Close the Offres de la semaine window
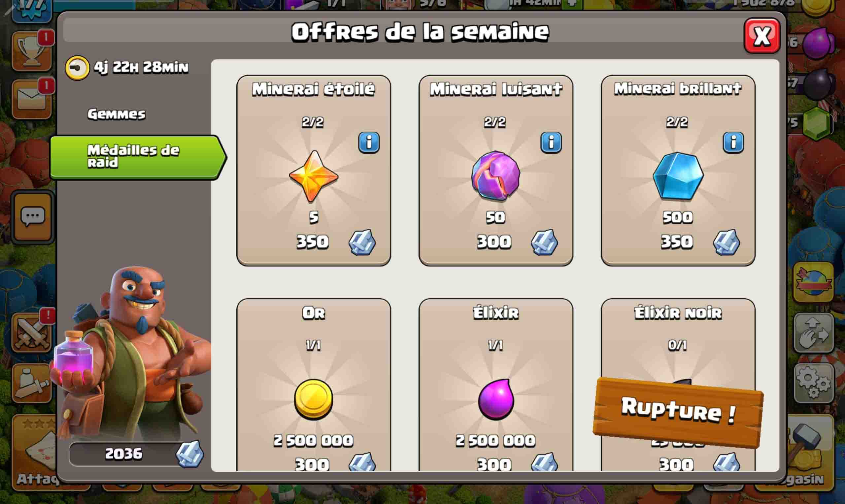The height and width of the screenshot is (504, 845). [762, 36]
